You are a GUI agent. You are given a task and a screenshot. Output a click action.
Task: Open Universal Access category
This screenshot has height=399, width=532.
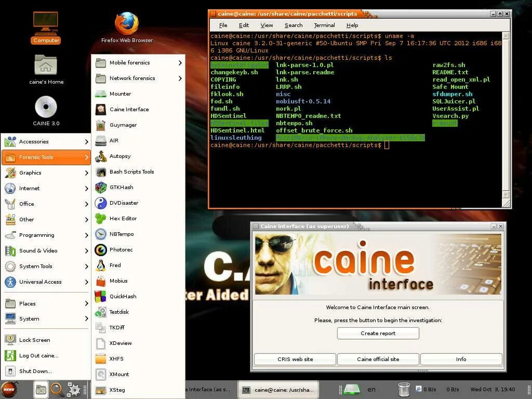click(46, 282)
